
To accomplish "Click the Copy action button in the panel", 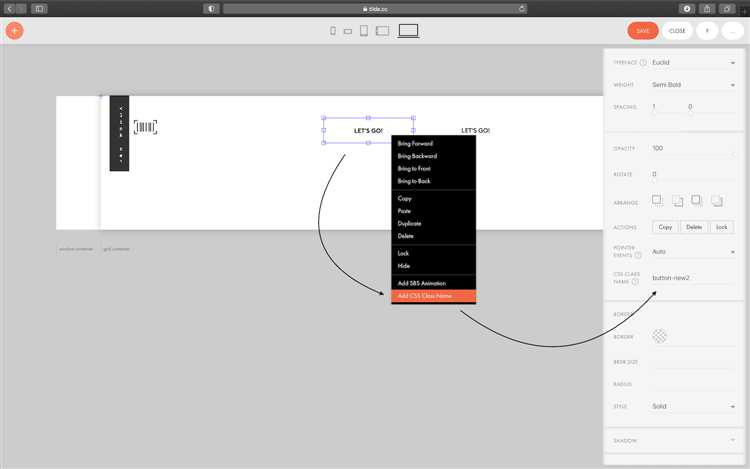I will tap(665, 227).
